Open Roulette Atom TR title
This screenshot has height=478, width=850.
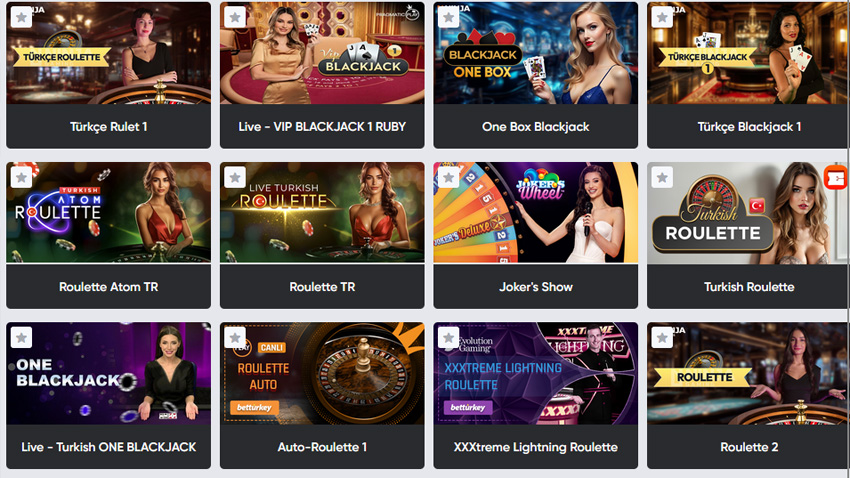tap(108, 287)
